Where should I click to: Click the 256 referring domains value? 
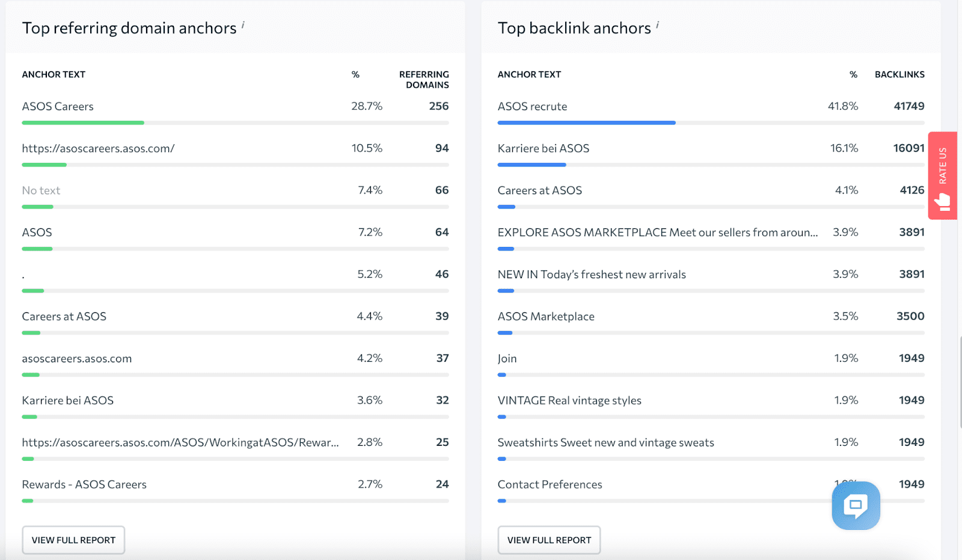click(x=439, y=106)
